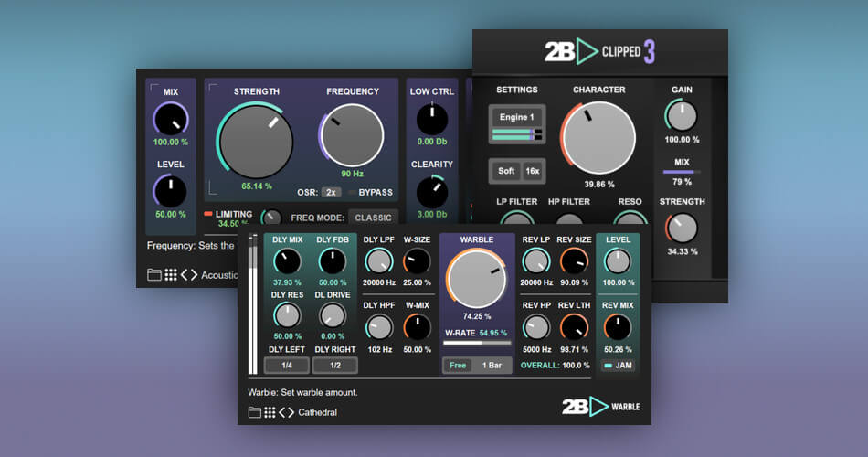This screenshot has width=868, height=457.
Task: Open FREQ MODE Classic selector
Action: [373, 218]
